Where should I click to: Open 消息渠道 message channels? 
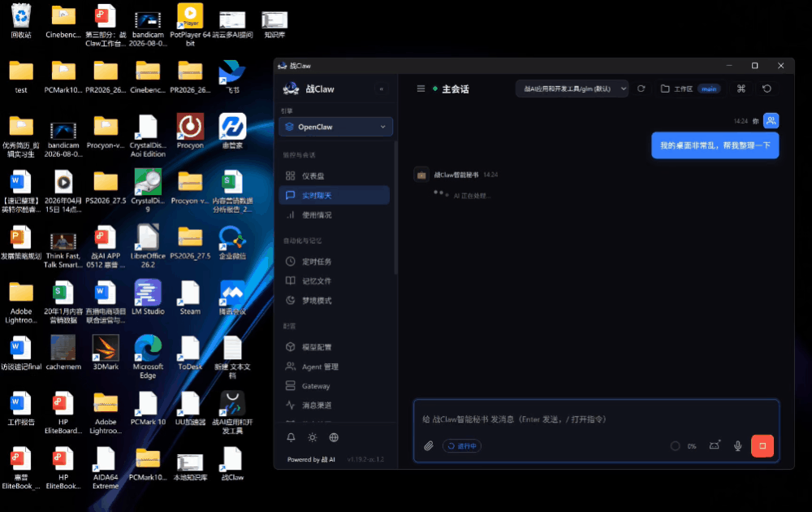coord(334,406)
